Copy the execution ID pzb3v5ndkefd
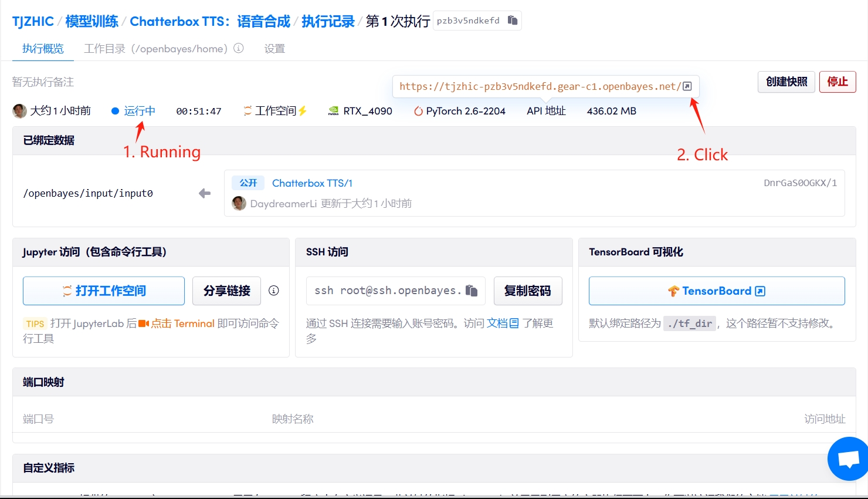Viewport: 868px width, 499px height. 513,21
